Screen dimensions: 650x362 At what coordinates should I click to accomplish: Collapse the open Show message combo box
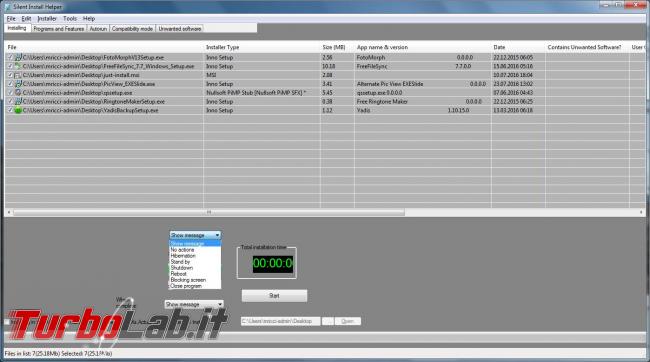pyautogui.click(x=217, y=235)
